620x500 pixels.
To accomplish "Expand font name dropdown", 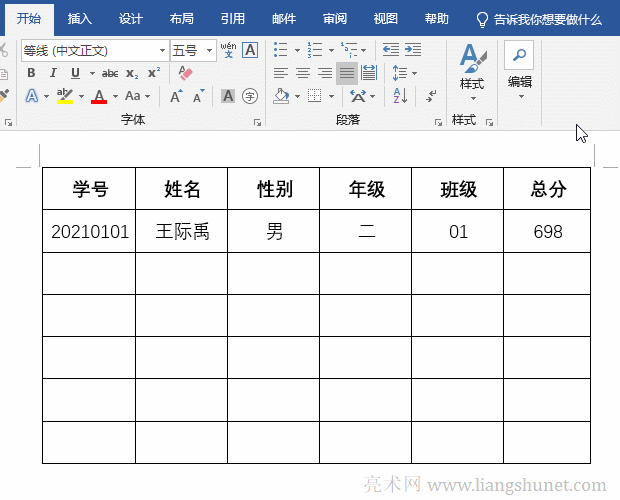I will pyautogui.click(x=162, y=51).
